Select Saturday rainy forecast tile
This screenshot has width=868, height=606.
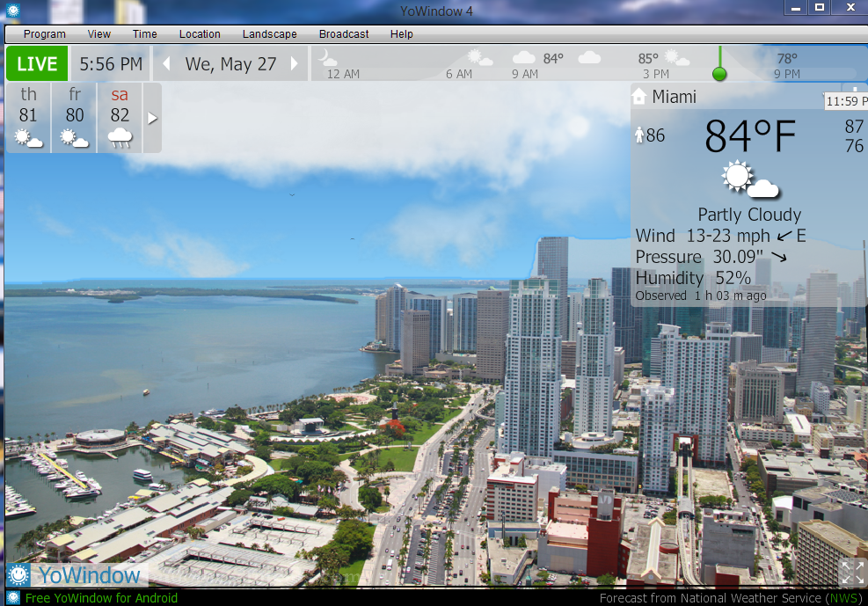click(x=120, y=117)
